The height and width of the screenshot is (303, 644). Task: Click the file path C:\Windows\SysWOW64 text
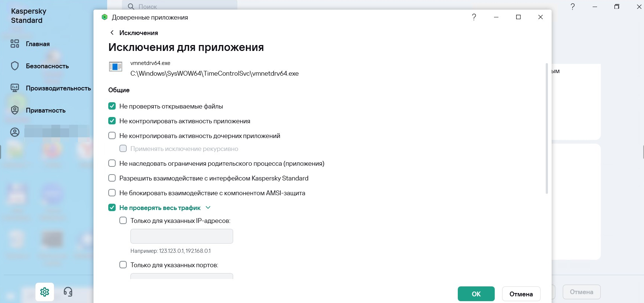point(214,73)
